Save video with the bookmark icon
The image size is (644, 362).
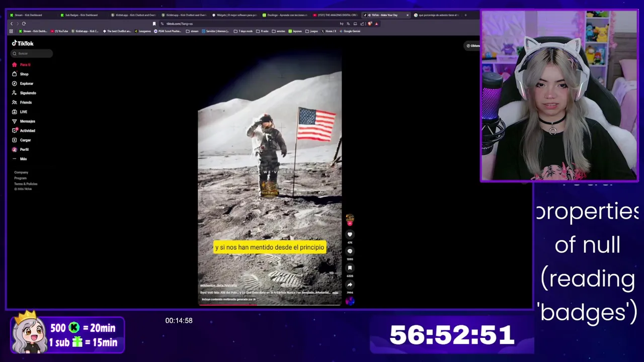(350, 267)
